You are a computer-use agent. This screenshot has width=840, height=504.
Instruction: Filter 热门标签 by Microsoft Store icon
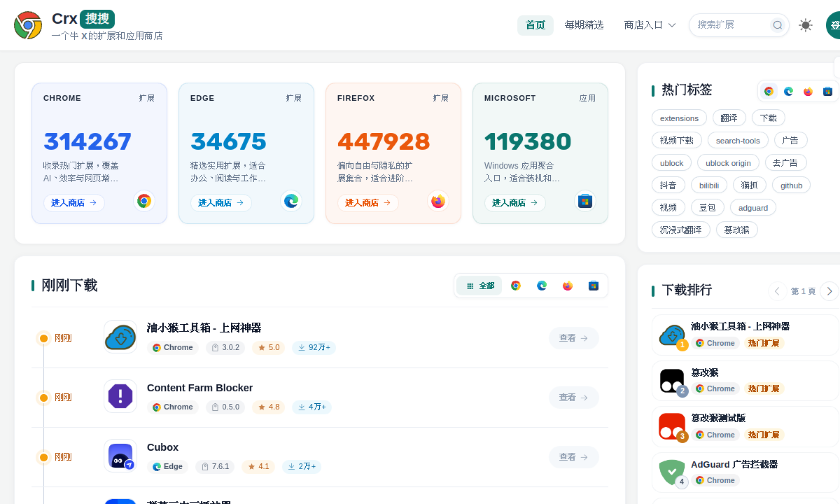[x=828, y=91]
